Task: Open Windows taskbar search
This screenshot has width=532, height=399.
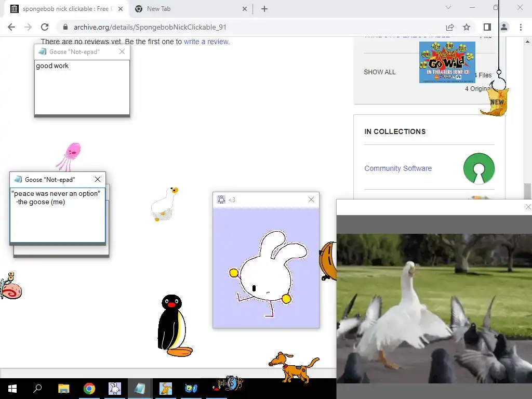Action: click(x=37, y=389)
